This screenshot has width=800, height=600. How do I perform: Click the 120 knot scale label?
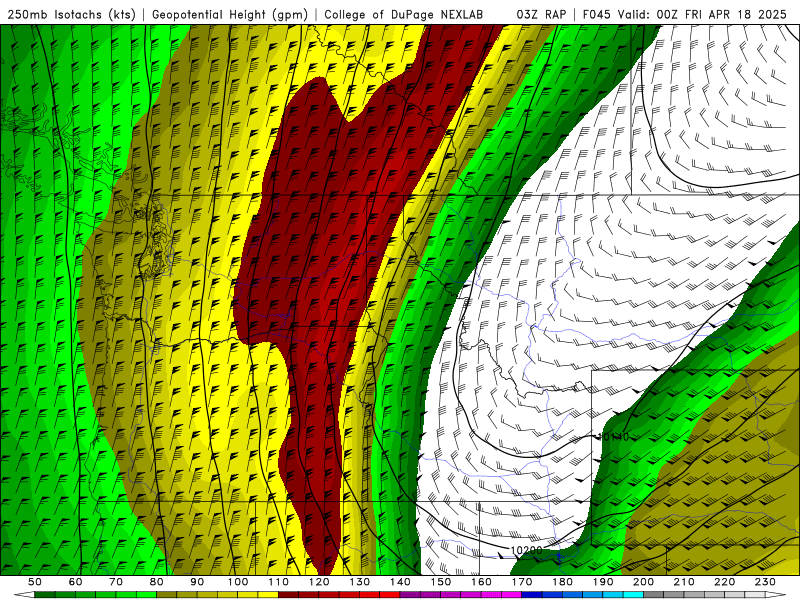[x=319, y=582]
